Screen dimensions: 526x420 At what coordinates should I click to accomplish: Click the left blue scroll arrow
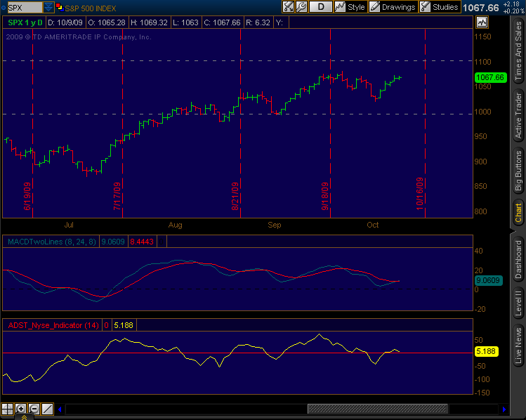point(60,409)
